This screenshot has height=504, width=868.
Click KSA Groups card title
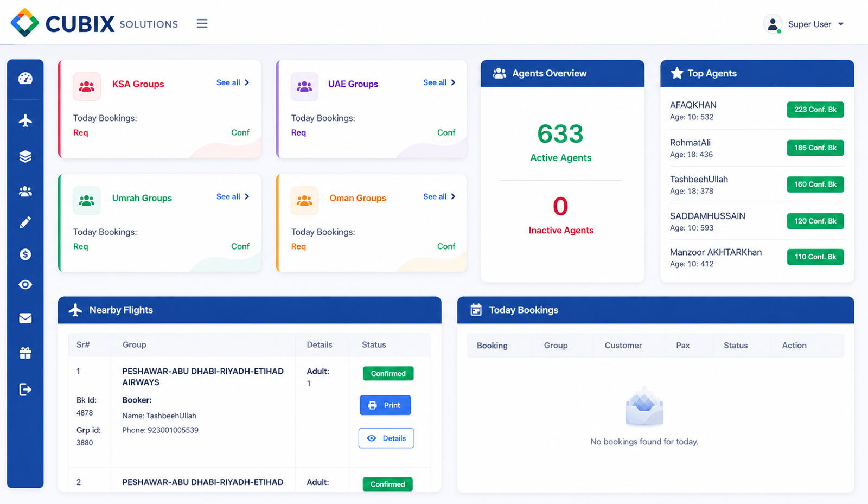[x=138, y=84]
